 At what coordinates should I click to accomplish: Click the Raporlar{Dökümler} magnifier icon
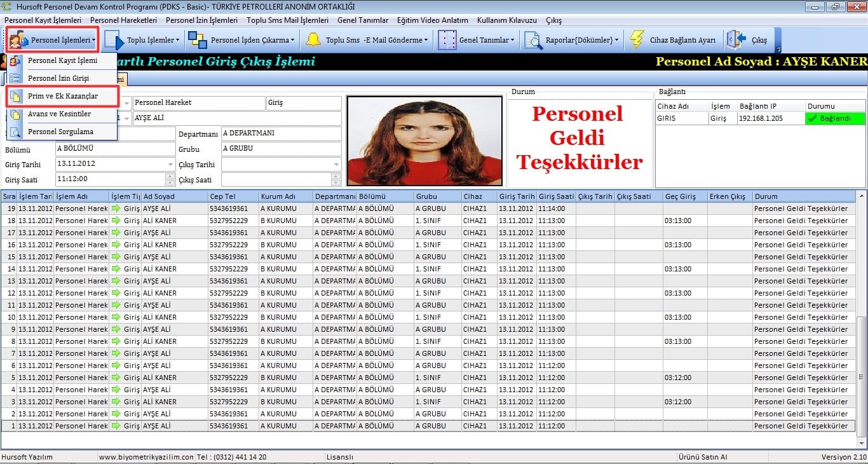coord(532,40)
